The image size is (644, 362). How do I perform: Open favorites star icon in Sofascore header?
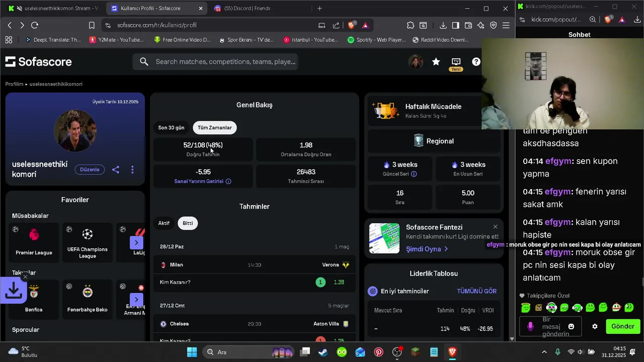point(436,61)
